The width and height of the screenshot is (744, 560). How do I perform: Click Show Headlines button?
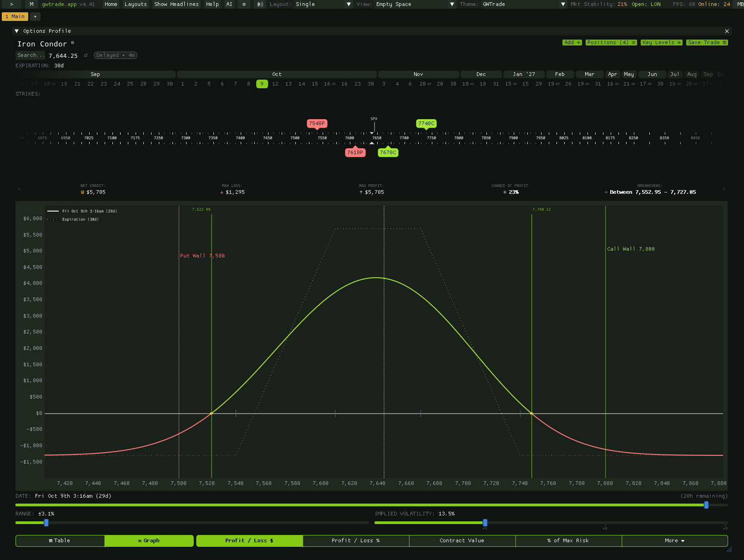pyautogui.click(x=177, y=4)
